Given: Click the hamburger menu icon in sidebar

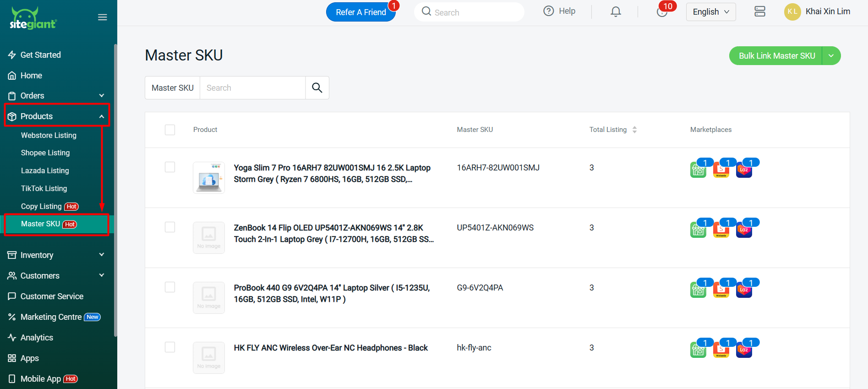Looking at the screenshot, I should coord(103,17).
